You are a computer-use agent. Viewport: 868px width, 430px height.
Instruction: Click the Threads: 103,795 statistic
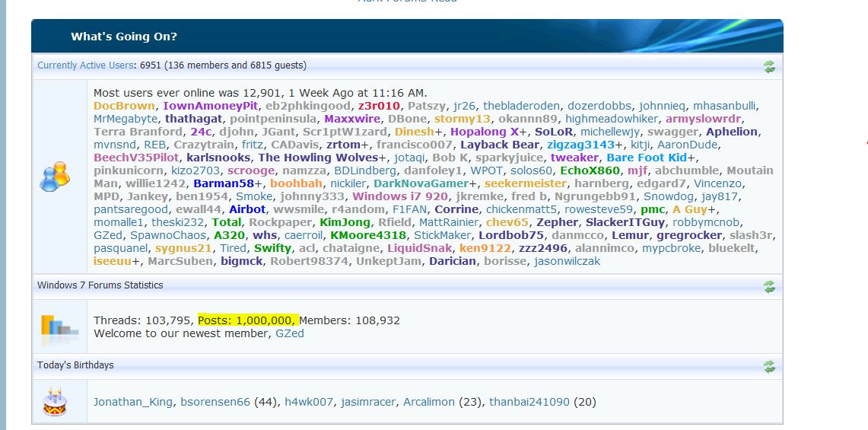pyautogui.click(x=144, y=320)
